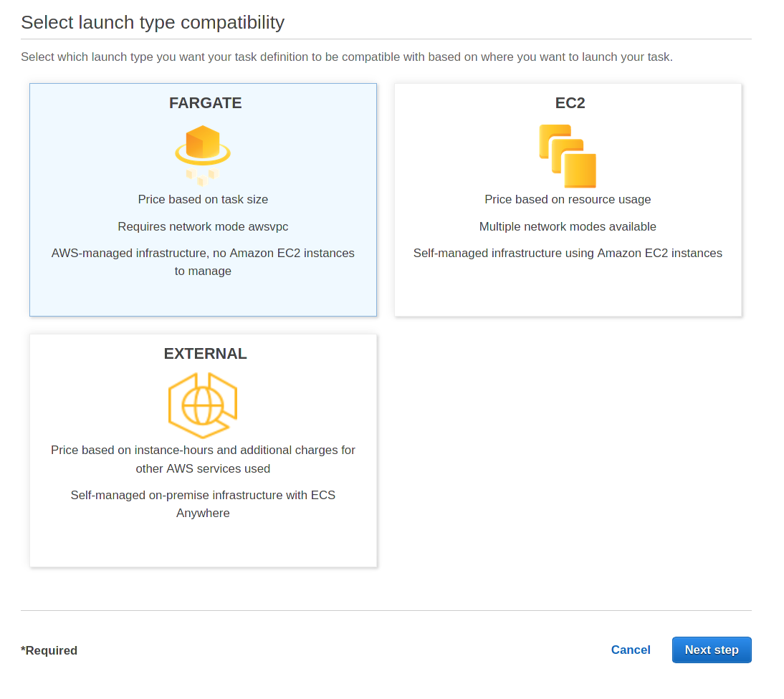Click 'Self-managed infrastructure using Amazon EC2 instances' text
Image resolution: width=784 pixels, height=699 pixels.
click(x=568, y=253)
